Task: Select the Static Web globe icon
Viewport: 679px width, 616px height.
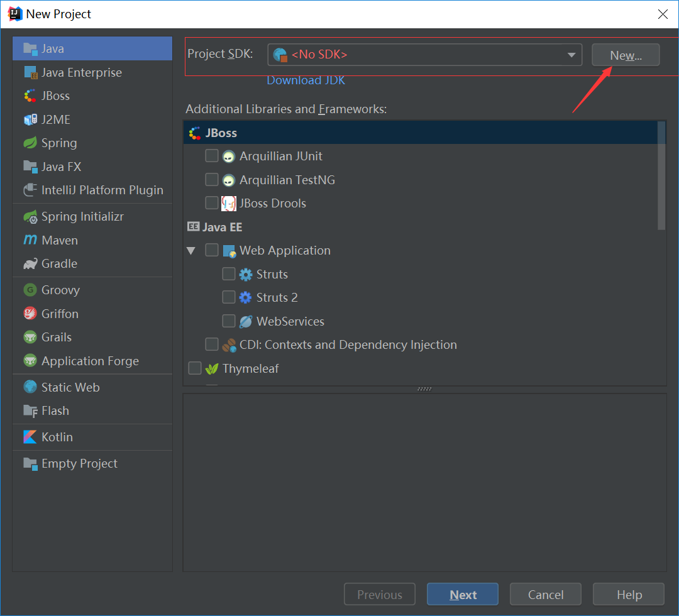Action: pos(30,387)
